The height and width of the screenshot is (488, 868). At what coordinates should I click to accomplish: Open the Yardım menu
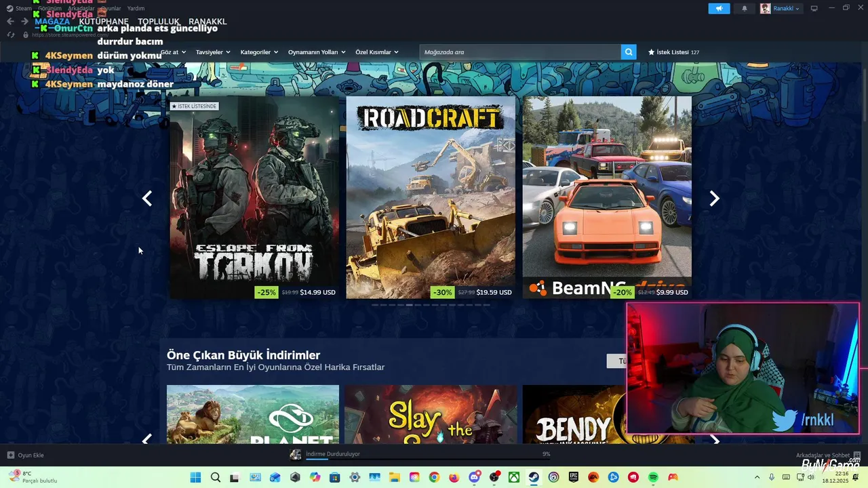[x=136, y=8]
